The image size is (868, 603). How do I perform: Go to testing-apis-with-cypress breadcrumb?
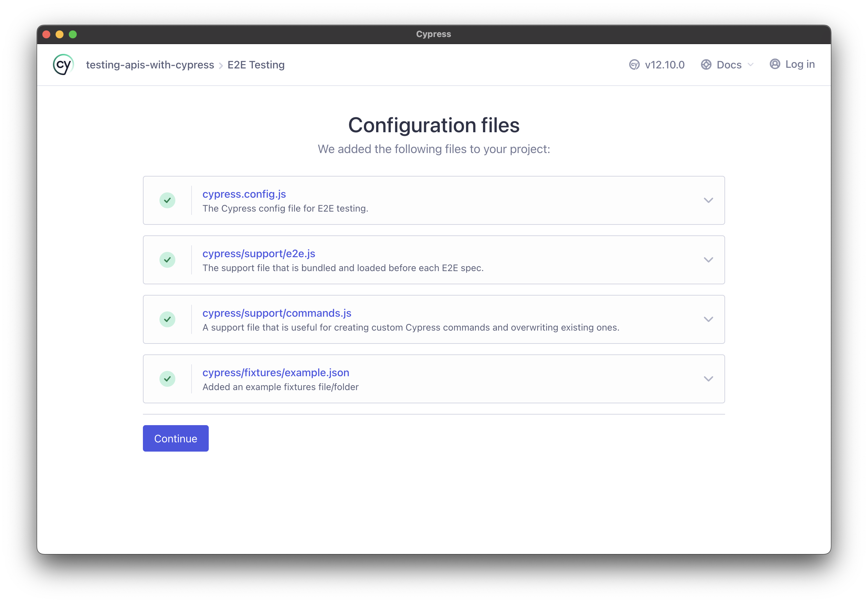150,64
